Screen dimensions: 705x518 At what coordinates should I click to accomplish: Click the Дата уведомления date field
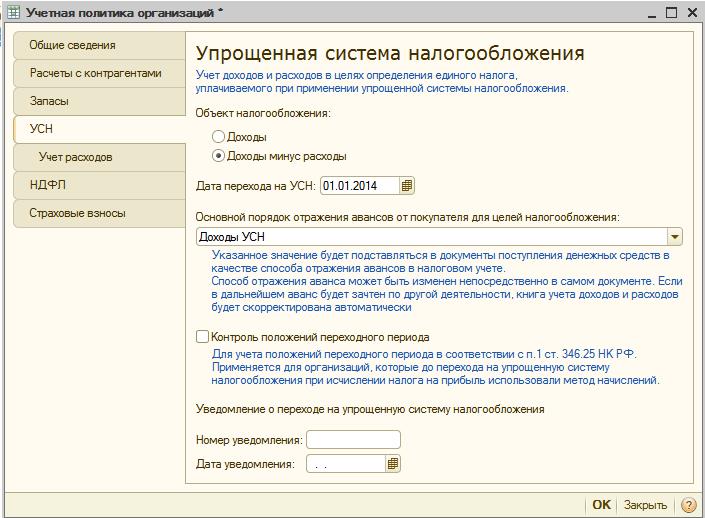coord(345,464)
